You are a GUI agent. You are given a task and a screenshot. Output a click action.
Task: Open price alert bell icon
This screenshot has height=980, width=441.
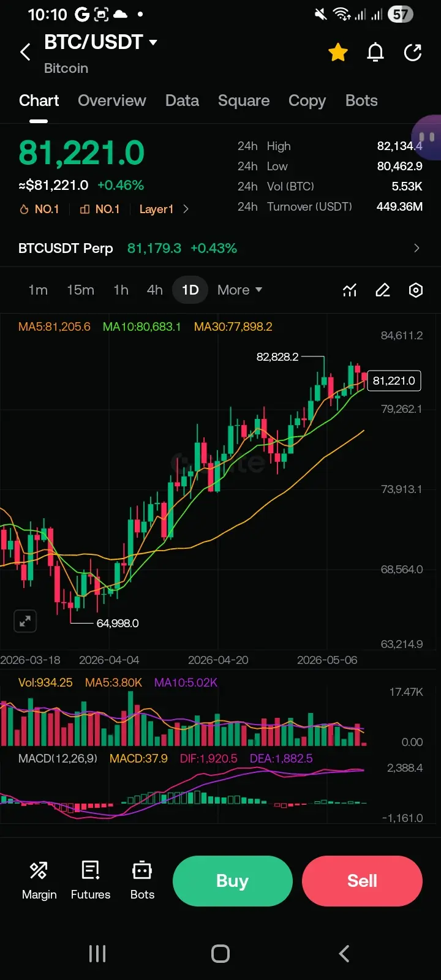click(x=375, y=53)
